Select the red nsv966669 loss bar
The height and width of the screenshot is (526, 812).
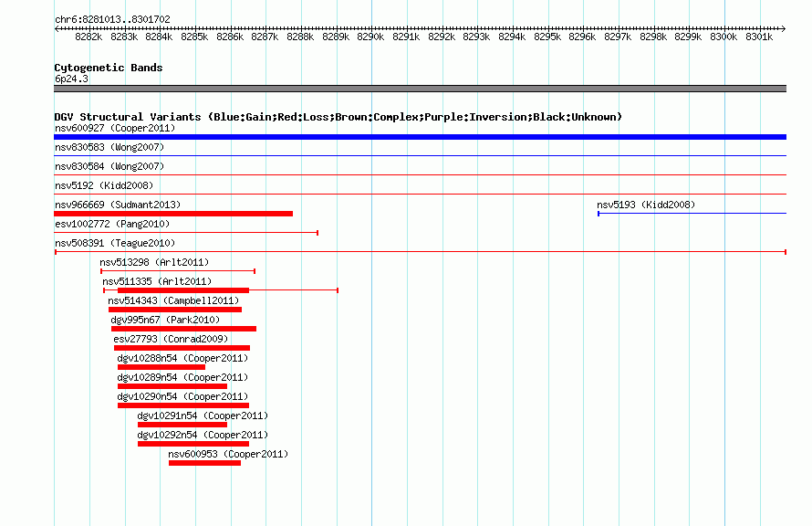[x=173, y=214]
